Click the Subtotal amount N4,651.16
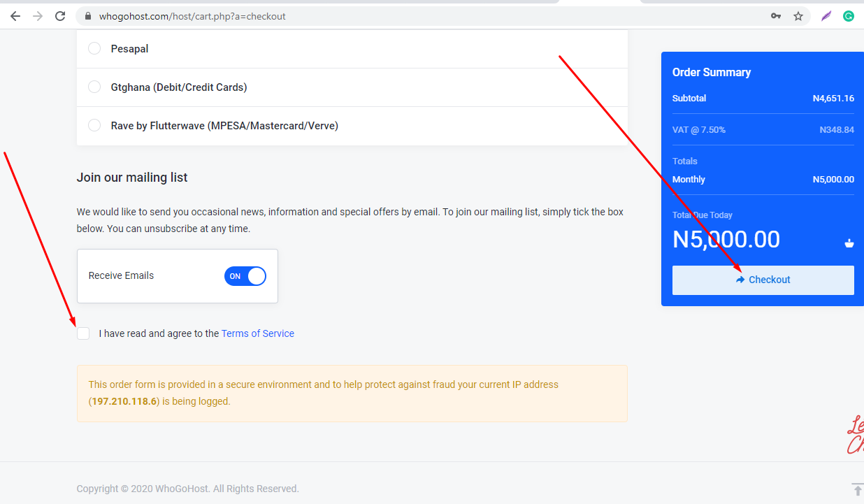 click(833, 99)
